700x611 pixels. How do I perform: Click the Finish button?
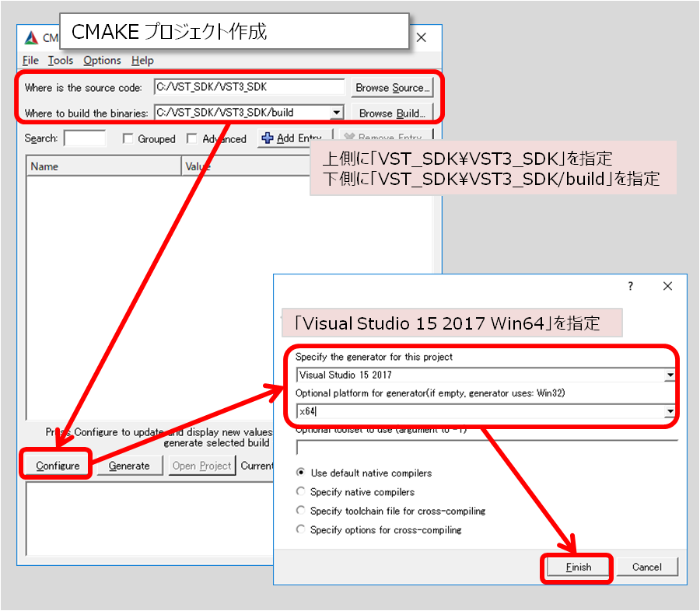pyautogui.click(x=578, y=567)
